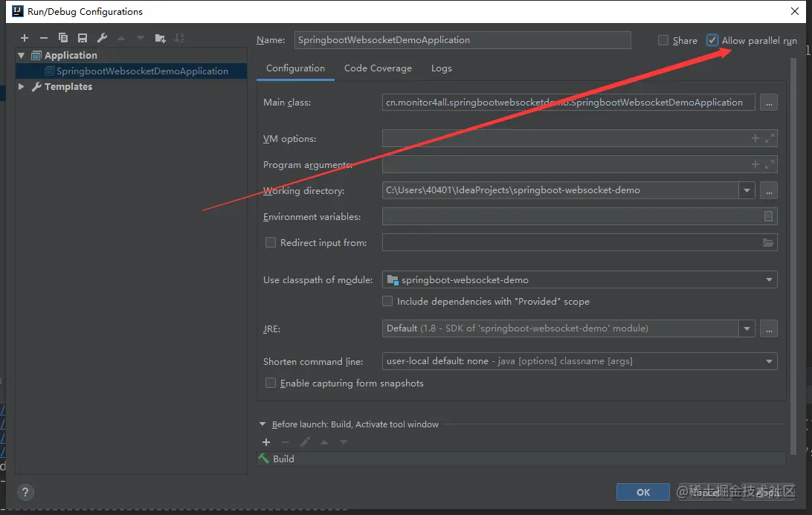This screenshot has height=515, width=812.
Task: Enable the Share checkbox
Action: coord(663,41)
